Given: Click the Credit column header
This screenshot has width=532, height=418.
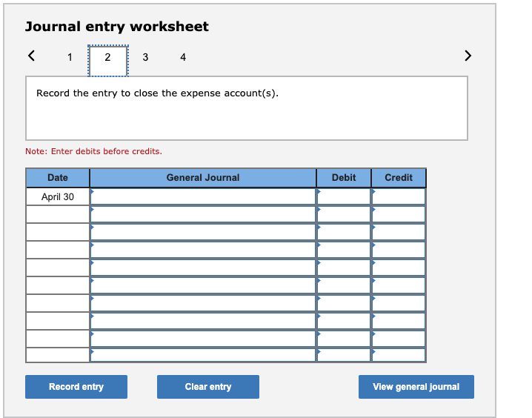Looking at the screenshot, I should tap(399, 177).
